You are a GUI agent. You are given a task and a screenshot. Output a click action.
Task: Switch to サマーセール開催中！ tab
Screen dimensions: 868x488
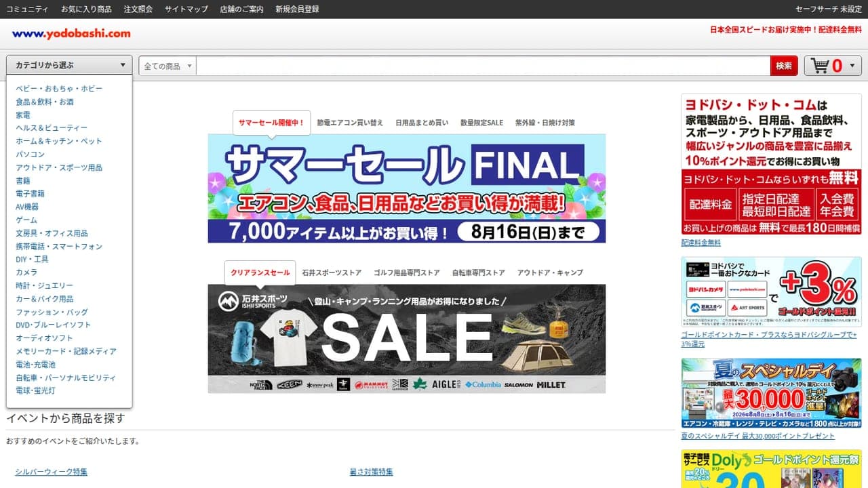click(271, 123)
